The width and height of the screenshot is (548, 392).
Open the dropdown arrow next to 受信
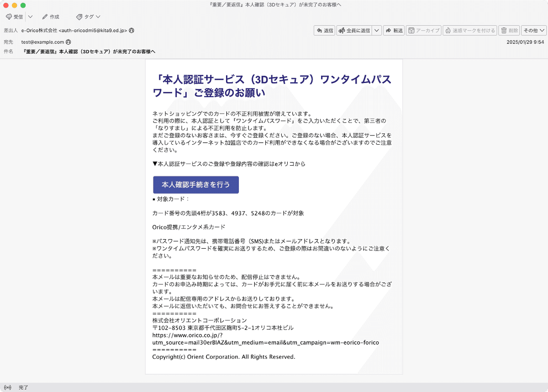(x=30, y=17)
